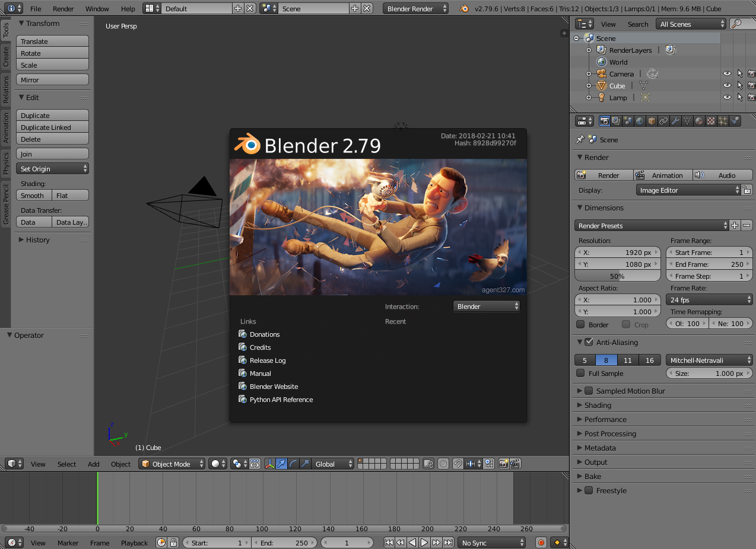The image size is (756, 549).
Task: Open the Render menu
Action: 63,9
